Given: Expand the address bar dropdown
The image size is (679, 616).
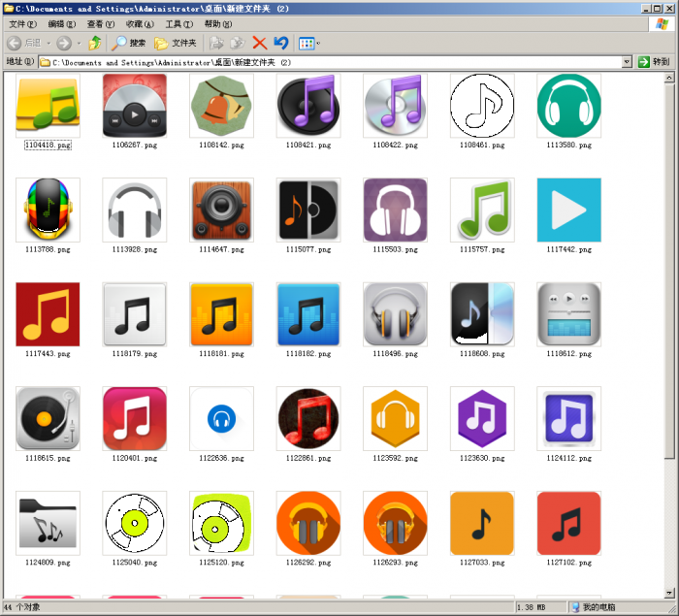Looking at the screenshot, I should 627,62.
